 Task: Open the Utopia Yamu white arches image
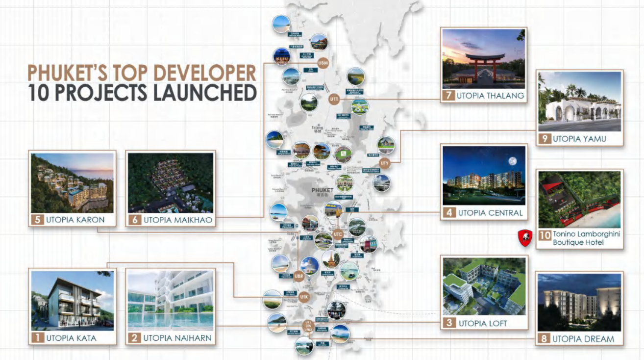[x=580, y=102]
